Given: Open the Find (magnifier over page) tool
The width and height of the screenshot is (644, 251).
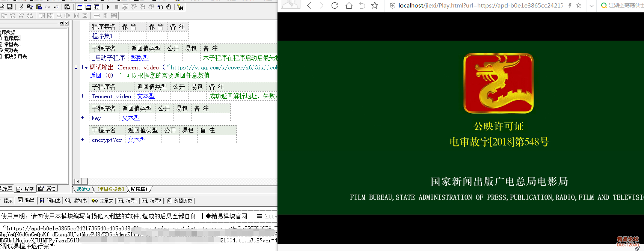Looking at the screenshot, I should (68, 7).
